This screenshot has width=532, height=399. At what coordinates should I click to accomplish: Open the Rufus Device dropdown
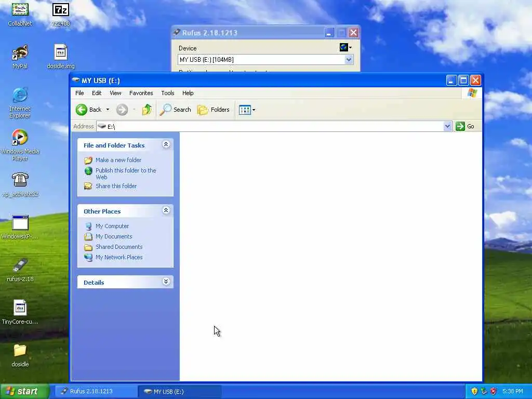click(x=349, y=60)
